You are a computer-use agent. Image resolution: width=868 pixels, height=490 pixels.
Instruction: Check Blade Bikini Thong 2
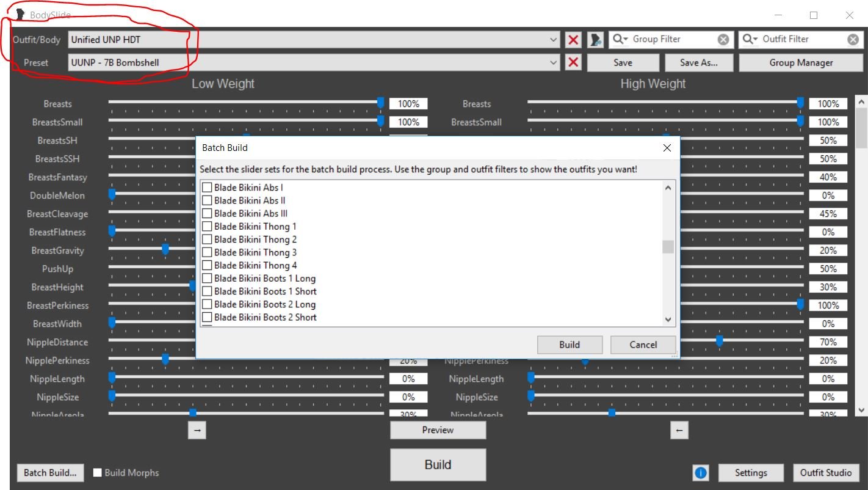tap(207, 240)
